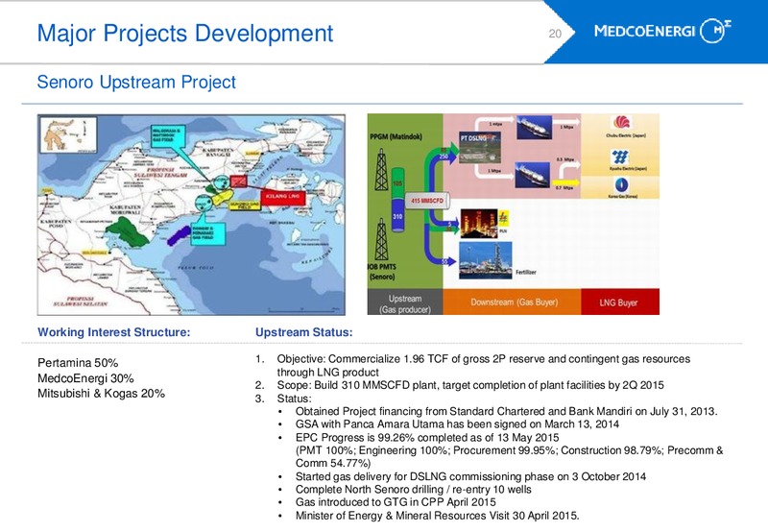Click the Major Projects Development title
Image resolution: width=768 pixels, height=532 pixels.
185,34
